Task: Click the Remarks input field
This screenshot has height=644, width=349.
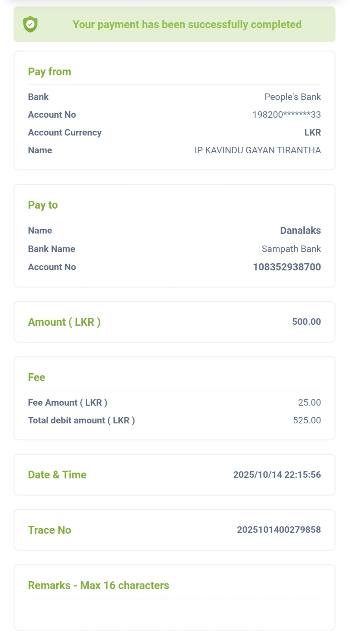Action: coord(174,613)
